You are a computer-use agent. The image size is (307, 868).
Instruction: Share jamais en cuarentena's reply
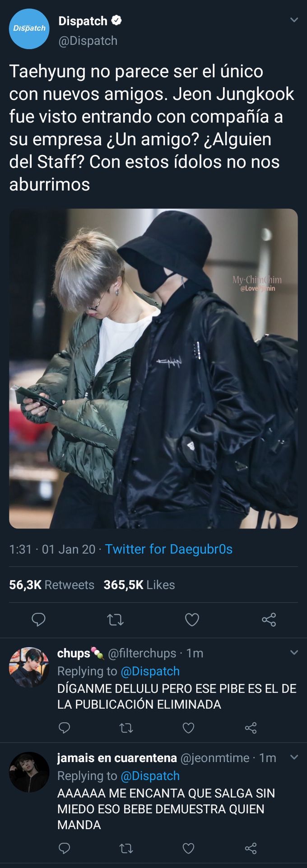tap(251, 849)
